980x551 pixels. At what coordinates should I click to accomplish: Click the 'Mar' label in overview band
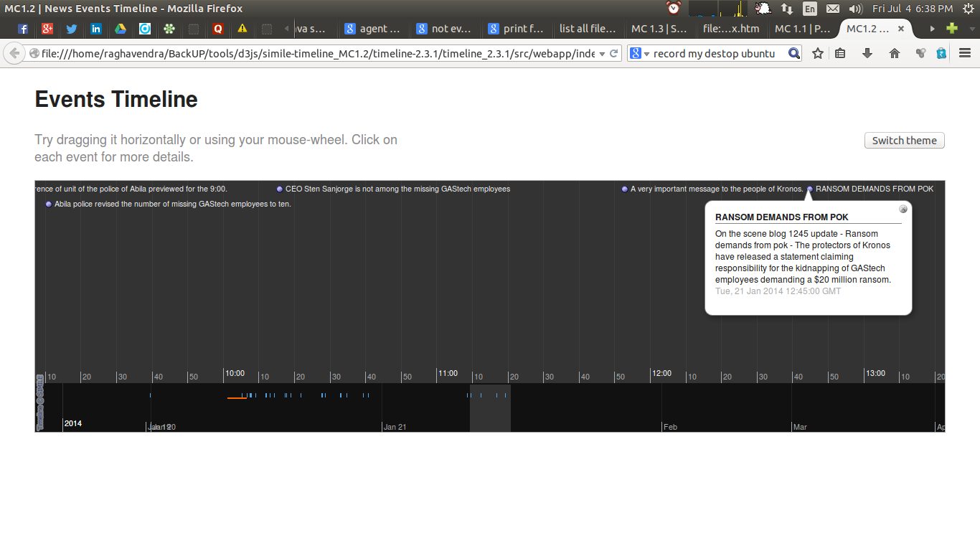click(800, 427)
